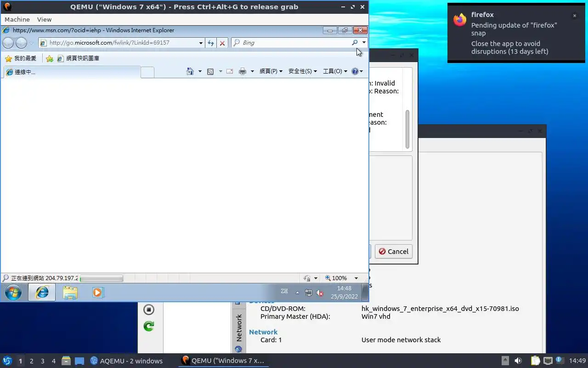
Task: Click the IE status bar loading progress bar
Action: pyautogui.click(x=102, y=278)
